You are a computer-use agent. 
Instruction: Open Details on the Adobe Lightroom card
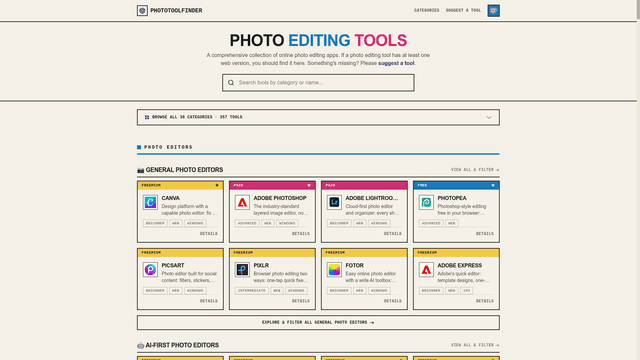393,234
